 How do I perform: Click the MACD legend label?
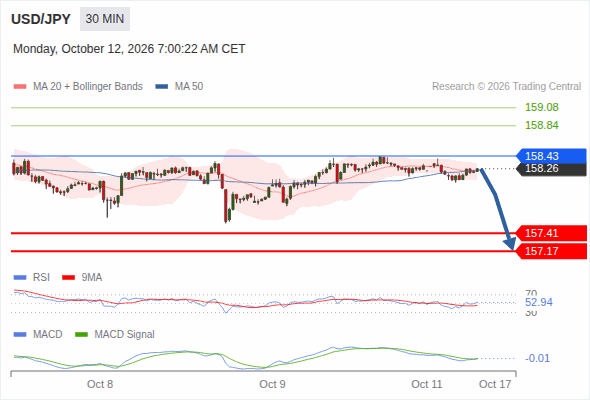pos(47,335)
